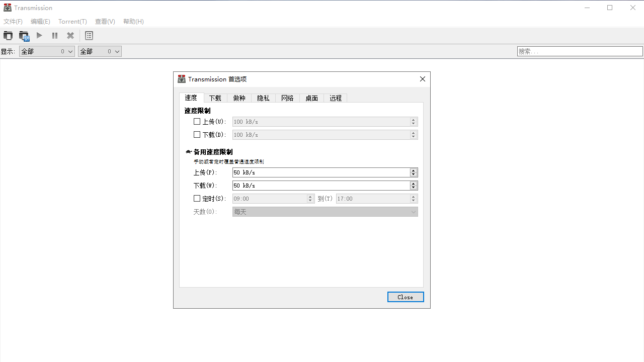Enable the 上传(U) speed limit checkbox
This screenshot has width=644, height=362.
(197, 121)
